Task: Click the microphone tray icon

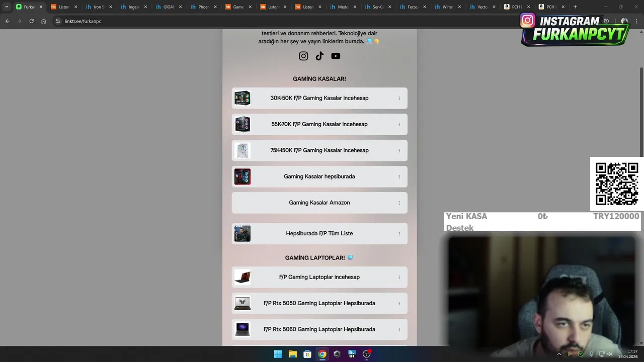Action: 591,354
